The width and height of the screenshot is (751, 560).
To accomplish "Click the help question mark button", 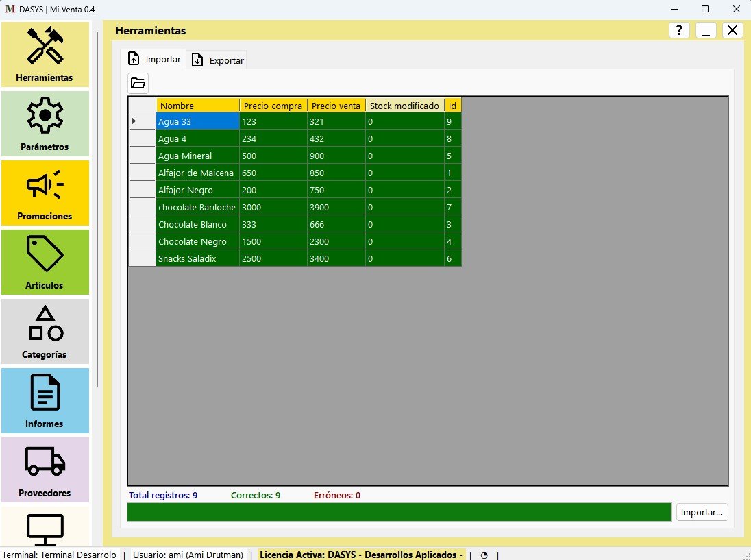I will click(x=678, y=30).
